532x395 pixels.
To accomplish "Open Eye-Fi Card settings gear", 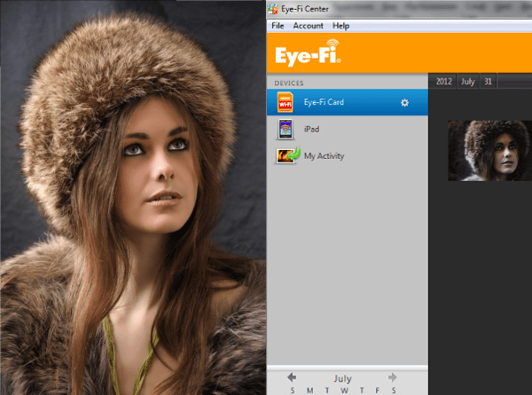I will [x=405, y=103].
